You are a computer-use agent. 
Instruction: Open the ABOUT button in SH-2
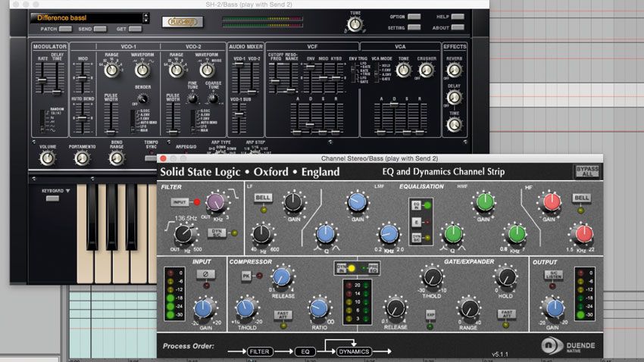point(458,27)
